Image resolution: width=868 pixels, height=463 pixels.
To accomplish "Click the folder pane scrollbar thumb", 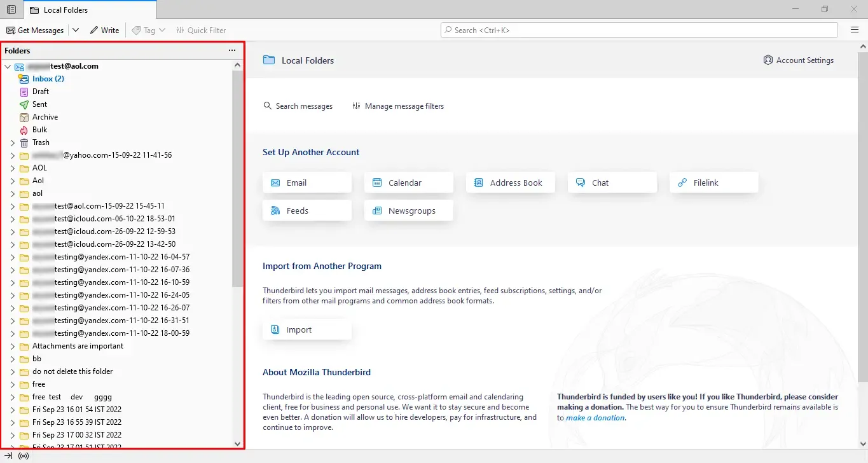I will pos(238,178).
